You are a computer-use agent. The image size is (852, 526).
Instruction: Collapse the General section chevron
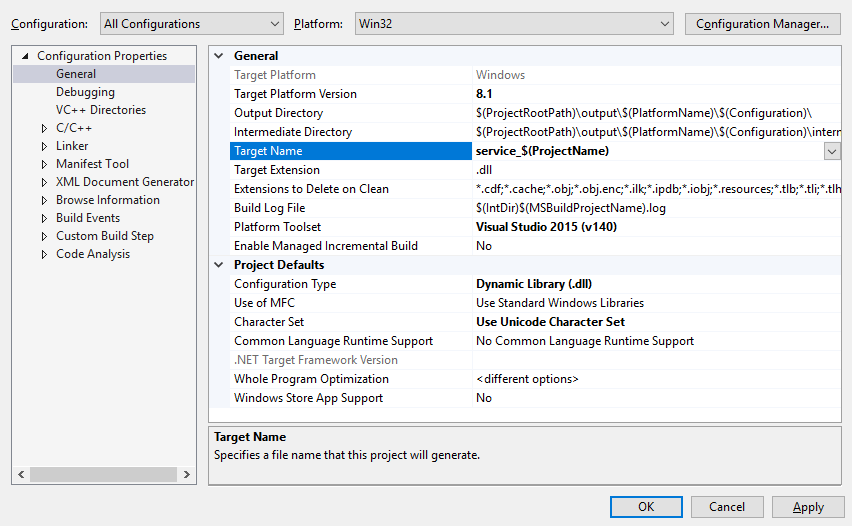[219, 56]
